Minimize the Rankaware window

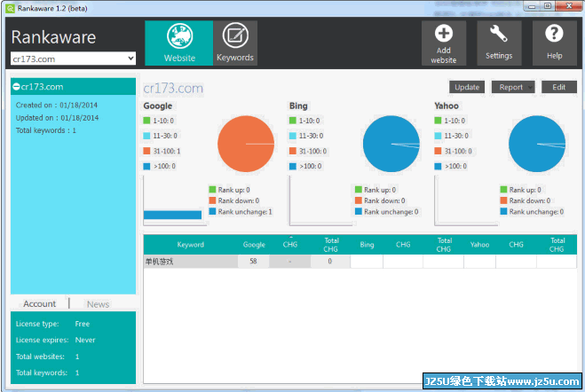(x=532, y=6)
